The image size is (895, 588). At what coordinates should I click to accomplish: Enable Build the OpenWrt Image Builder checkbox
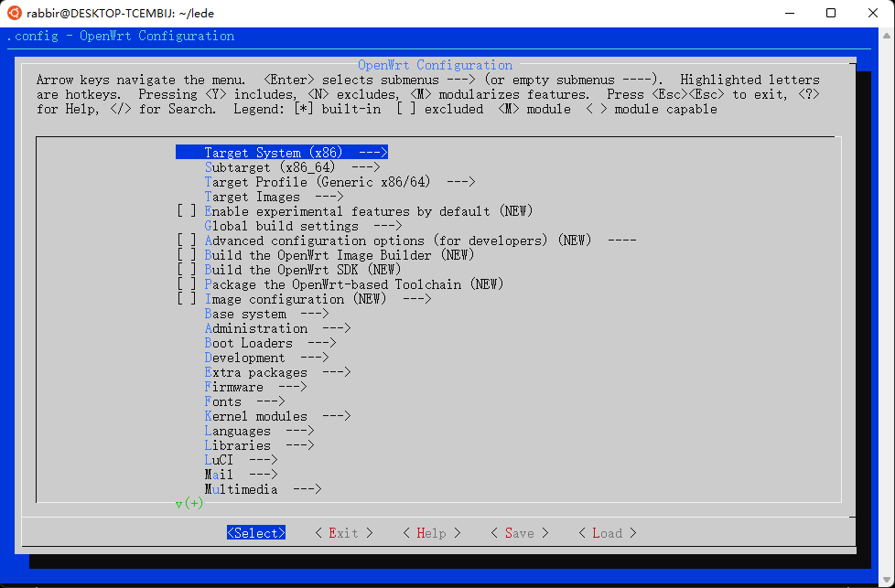(187, 255)
